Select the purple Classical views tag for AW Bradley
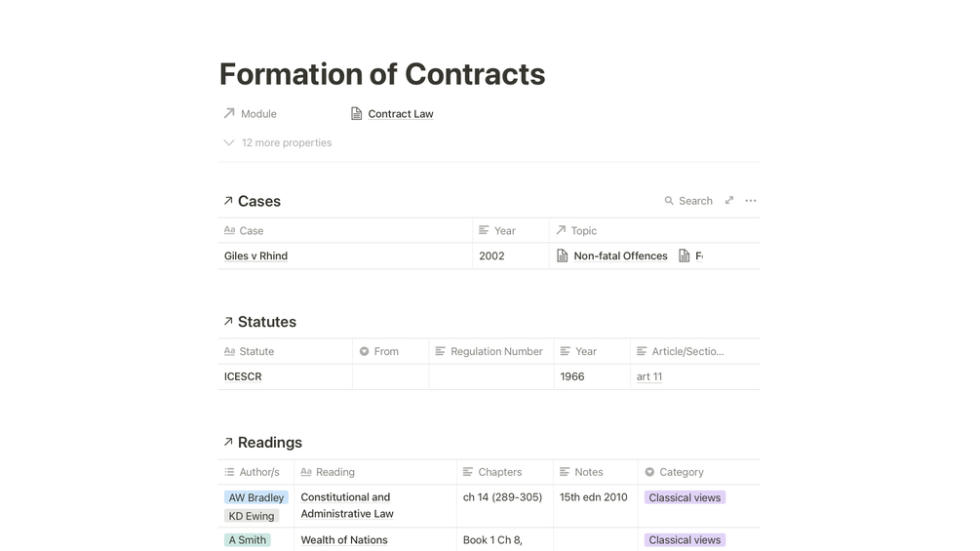This screenshot has width=980, height=551. pyautogui.click(x=685, y=497)
